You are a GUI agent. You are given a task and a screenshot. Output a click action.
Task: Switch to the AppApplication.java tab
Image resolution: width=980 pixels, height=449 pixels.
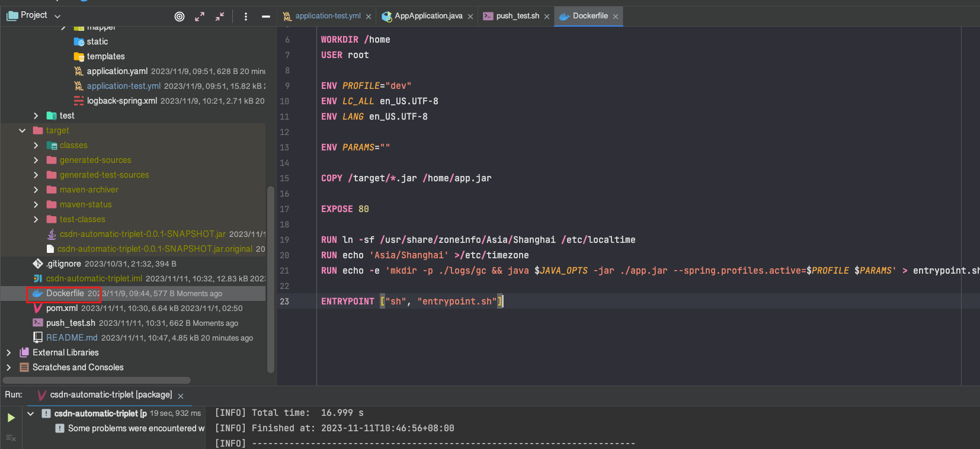(428, 16)
